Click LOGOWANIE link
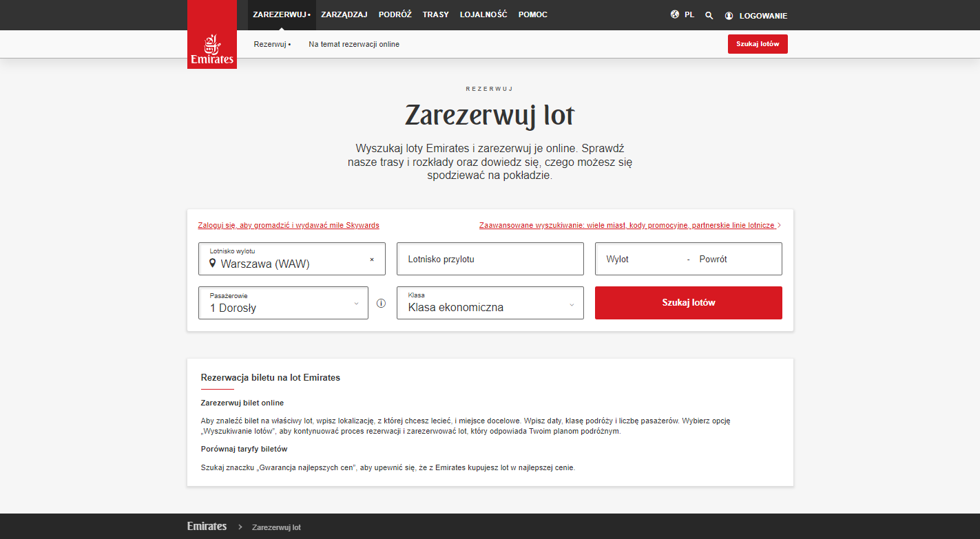 (x=763, y=16)
